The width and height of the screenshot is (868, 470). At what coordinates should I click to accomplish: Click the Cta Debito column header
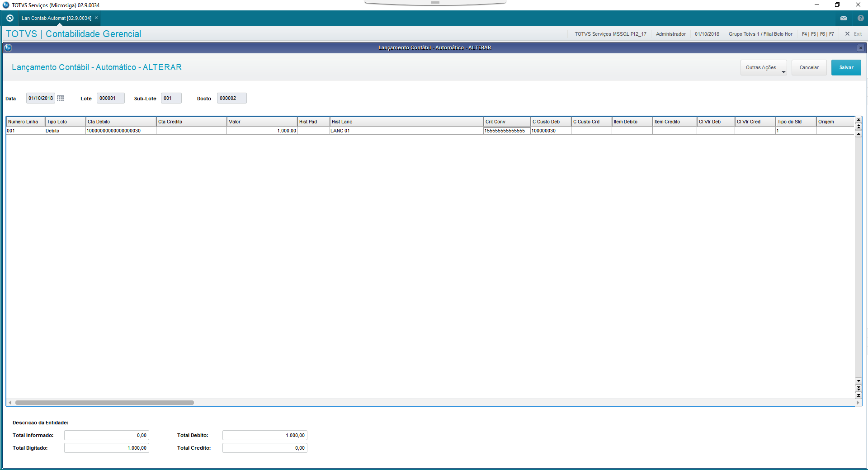pyautogui.click(x=121, y=122)
